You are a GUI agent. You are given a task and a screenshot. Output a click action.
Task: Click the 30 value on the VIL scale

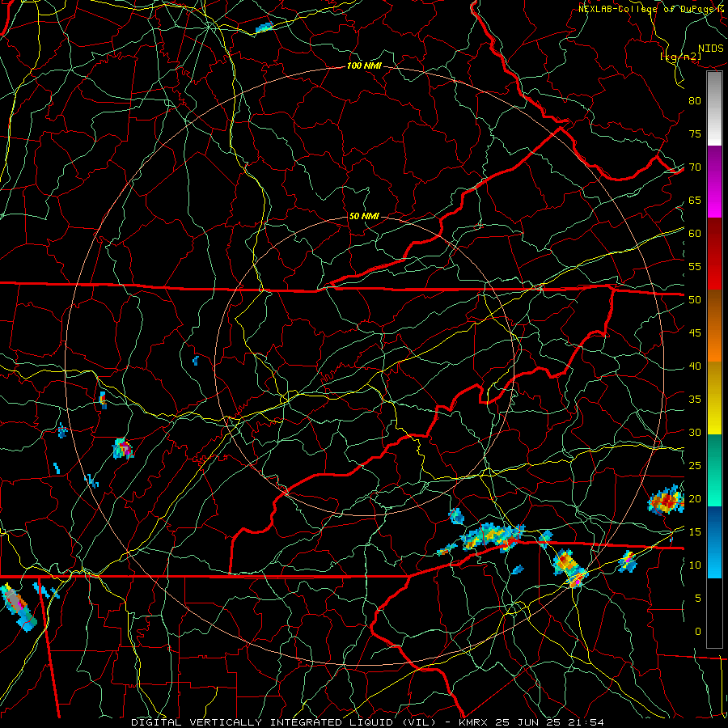pos(695,433)
